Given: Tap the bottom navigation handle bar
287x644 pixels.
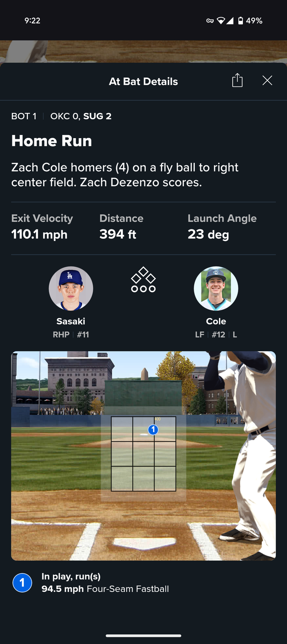Looking at the screenshot, I should pyautogui.click(x=143, y=636).
